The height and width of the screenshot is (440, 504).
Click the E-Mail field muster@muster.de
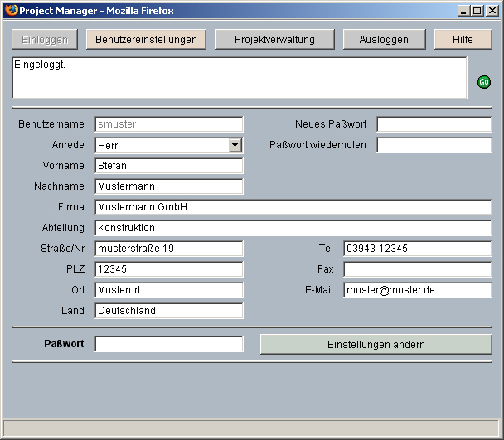click(x=417, y=290)
